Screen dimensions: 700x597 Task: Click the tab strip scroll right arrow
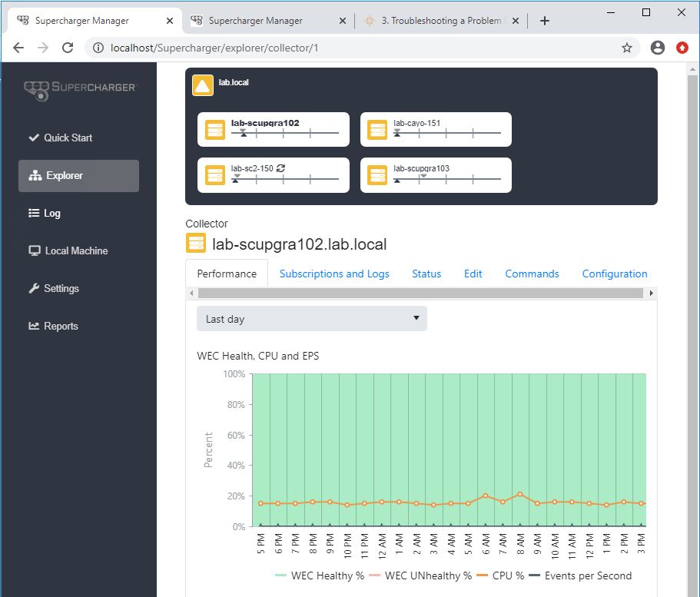coord(652,294)
